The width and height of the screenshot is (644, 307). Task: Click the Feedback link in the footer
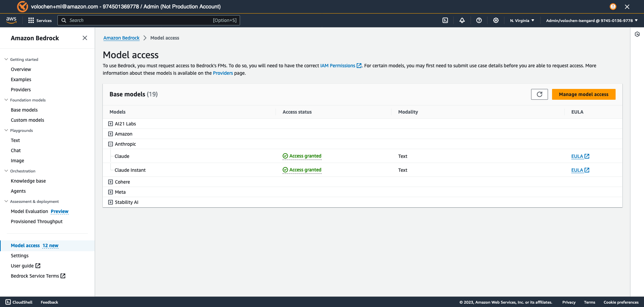coord(49,302)
